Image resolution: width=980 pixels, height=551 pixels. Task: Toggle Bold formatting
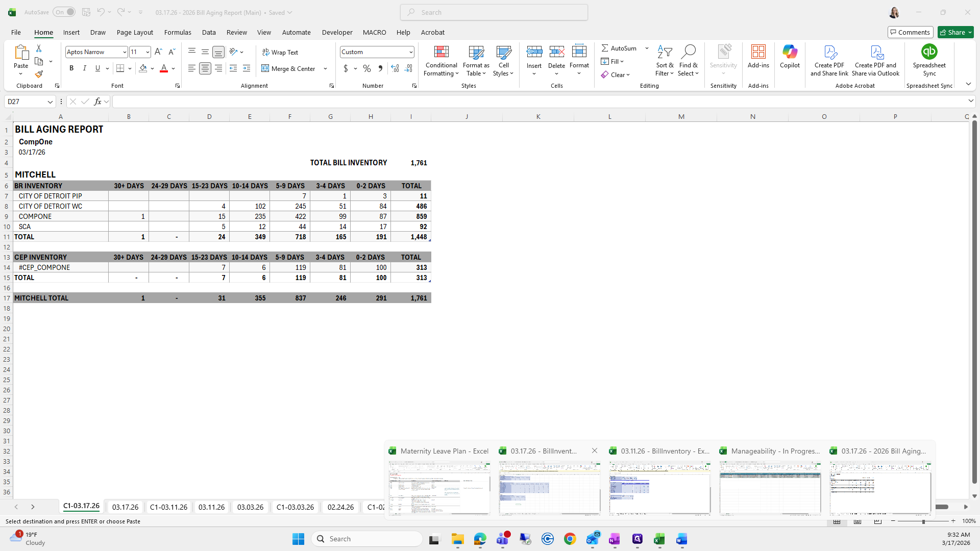71,68
